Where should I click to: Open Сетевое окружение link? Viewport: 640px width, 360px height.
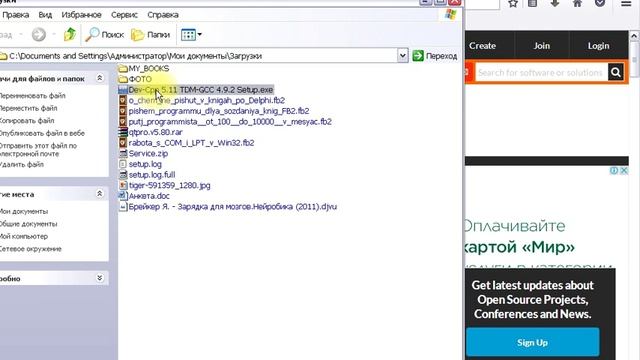pyautogui.click(x=31, y=249)
